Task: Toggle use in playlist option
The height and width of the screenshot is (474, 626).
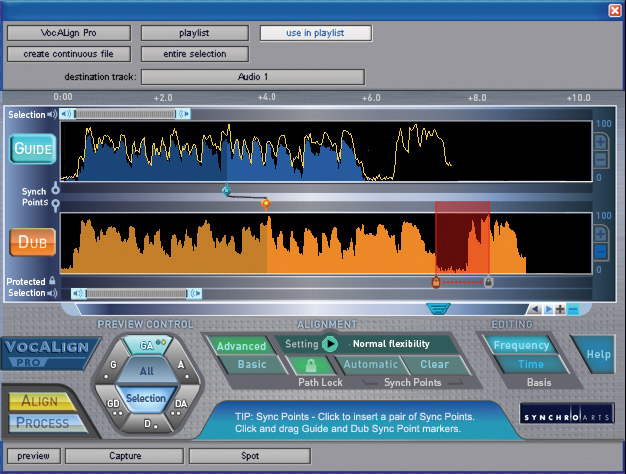Action: click(315, 33)
